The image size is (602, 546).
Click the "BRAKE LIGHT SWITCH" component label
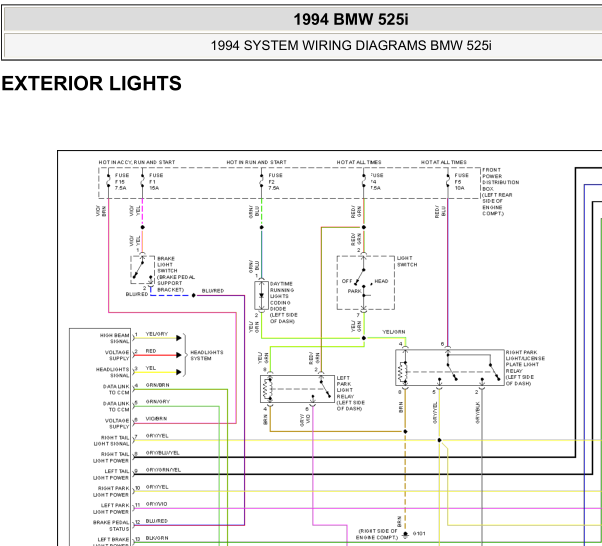176,274
